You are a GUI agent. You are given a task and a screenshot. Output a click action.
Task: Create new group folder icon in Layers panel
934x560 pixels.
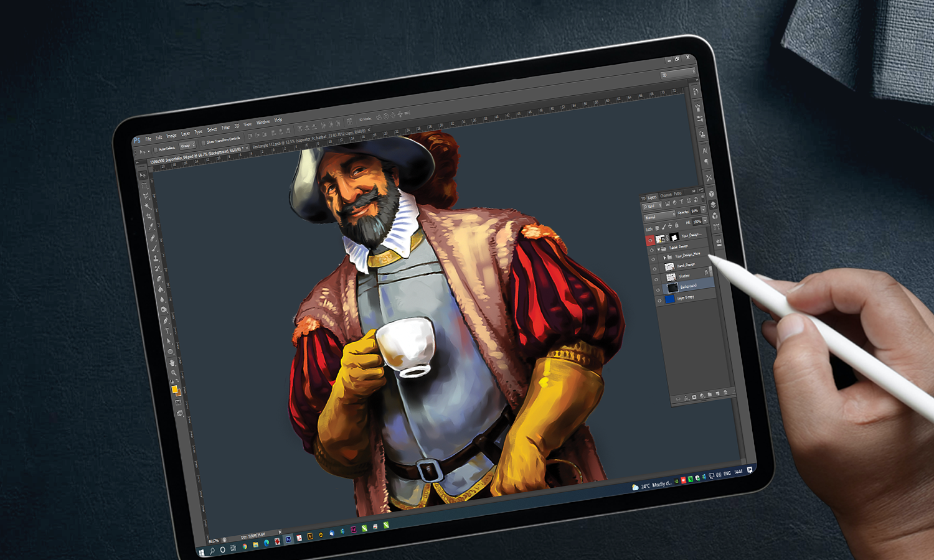[710, 394]
